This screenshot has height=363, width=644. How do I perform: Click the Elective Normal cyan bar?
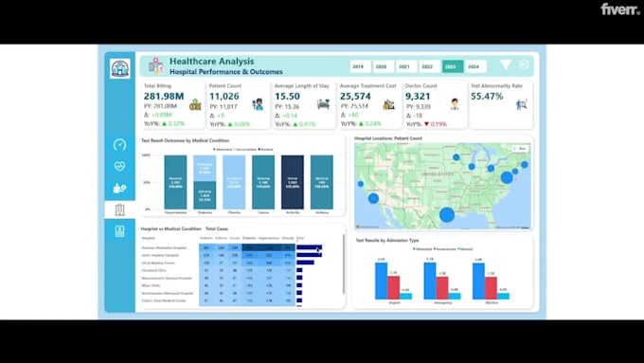click(503, 296)
